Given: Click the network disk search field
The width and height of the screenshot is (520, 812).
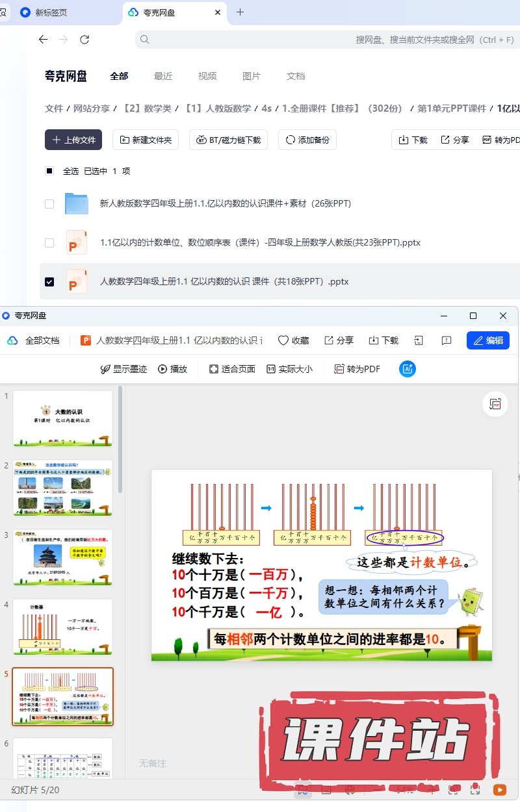Looking at the screenshot, I should point(325,40).
